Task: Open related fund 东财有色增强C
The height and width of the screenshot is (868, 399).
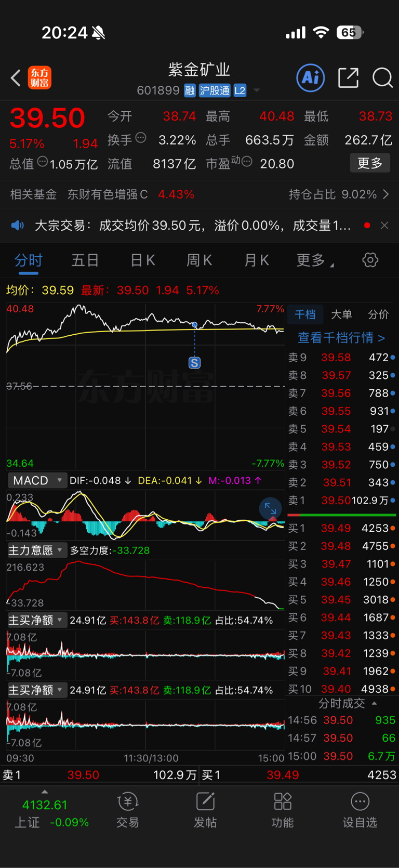Action: (x=108, y=194)
